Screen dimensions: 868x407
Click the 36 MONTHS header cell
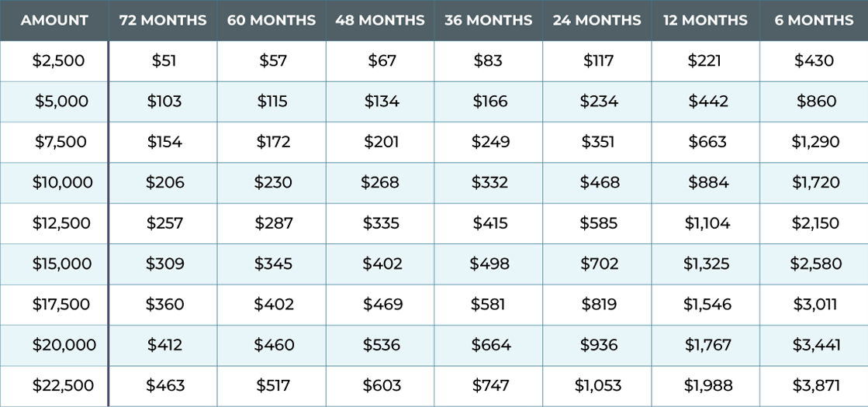pos(489,20)
